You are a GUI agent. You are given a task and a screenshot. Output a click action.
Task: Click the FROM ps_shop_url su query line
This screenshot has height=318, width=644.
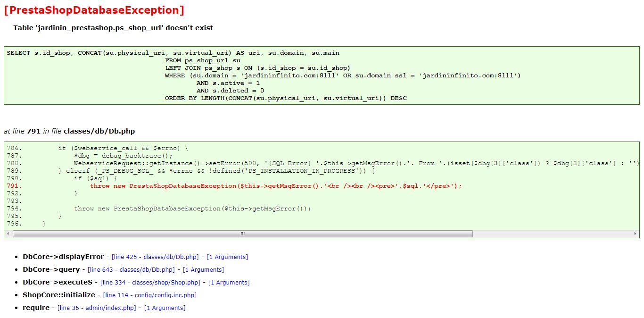[x=203, y=60]
